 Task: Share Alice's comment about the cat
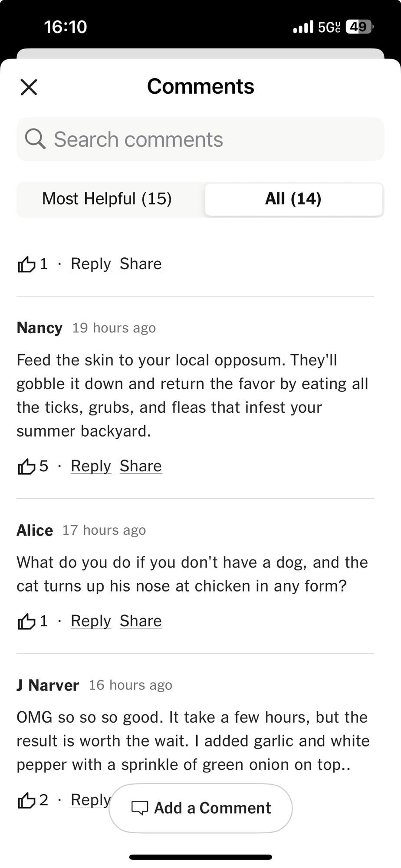tap(141, 621)
